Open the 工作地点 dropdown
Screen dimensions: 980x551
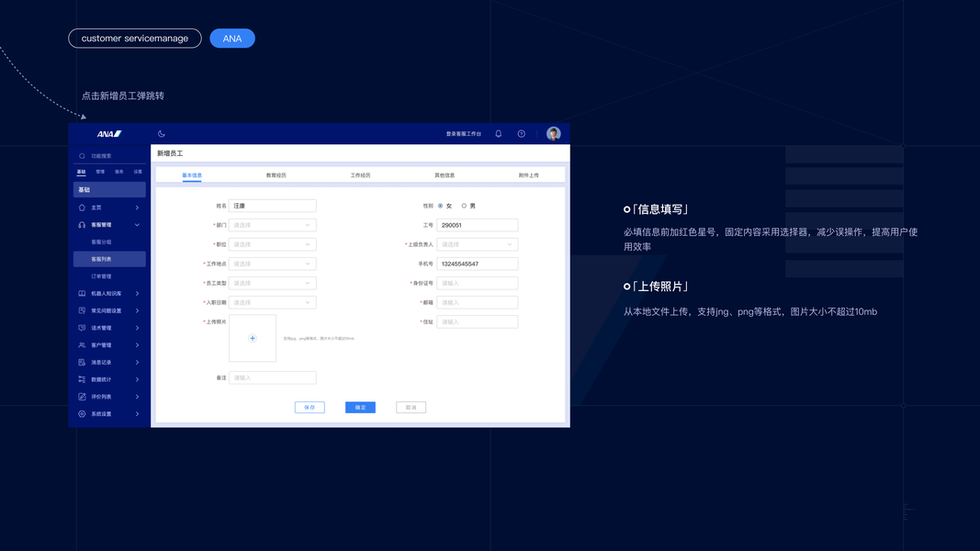(x=273, y=264)
